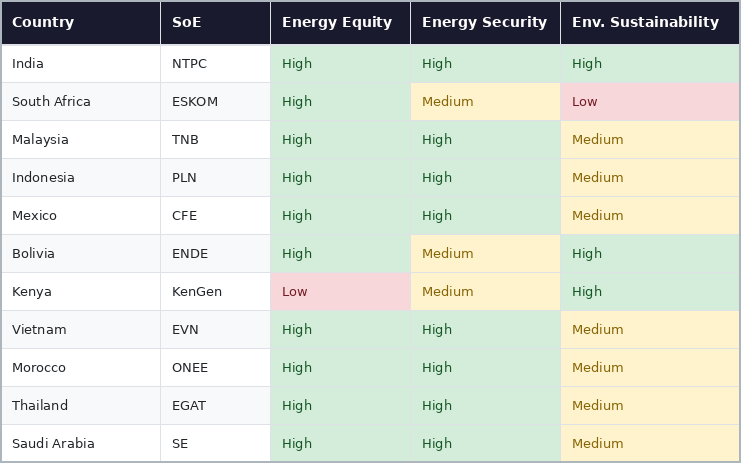Click Morocco's High Energy Equity cell
Screen dimensions: 741x463
tap(340, 368)
